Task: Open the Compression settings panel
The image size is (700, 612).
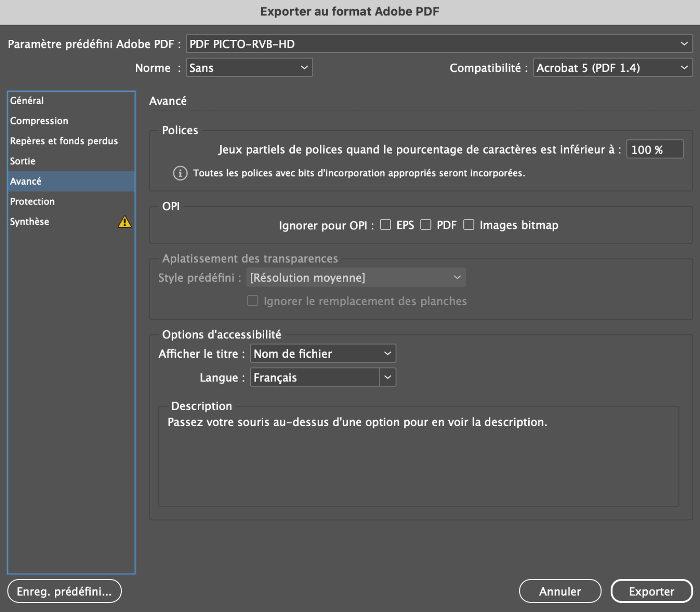Action: click(x=39, y=121)
